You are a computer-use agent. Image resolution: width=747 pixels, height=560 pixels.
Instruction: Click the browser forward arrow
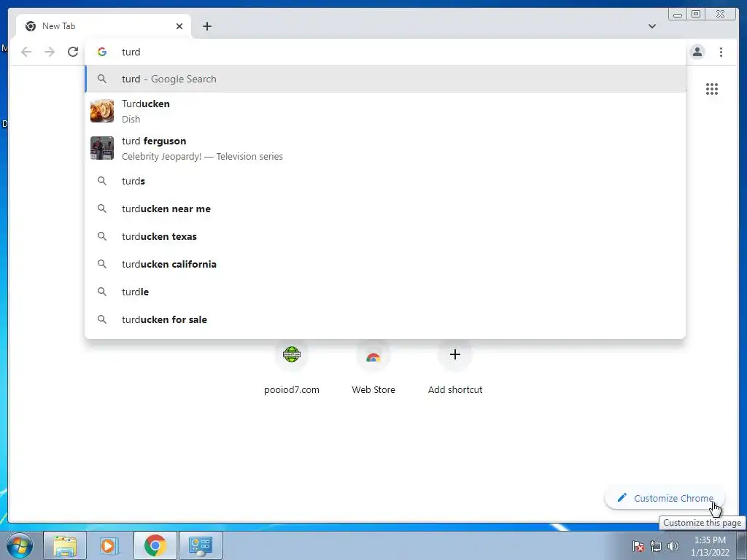[50, 52]
